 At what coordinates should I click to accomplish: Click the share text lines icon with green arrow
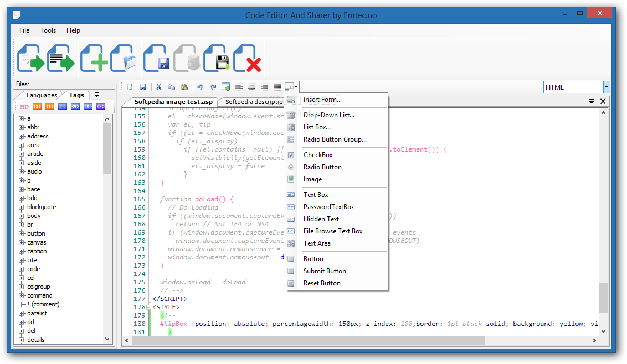[61, 58]
